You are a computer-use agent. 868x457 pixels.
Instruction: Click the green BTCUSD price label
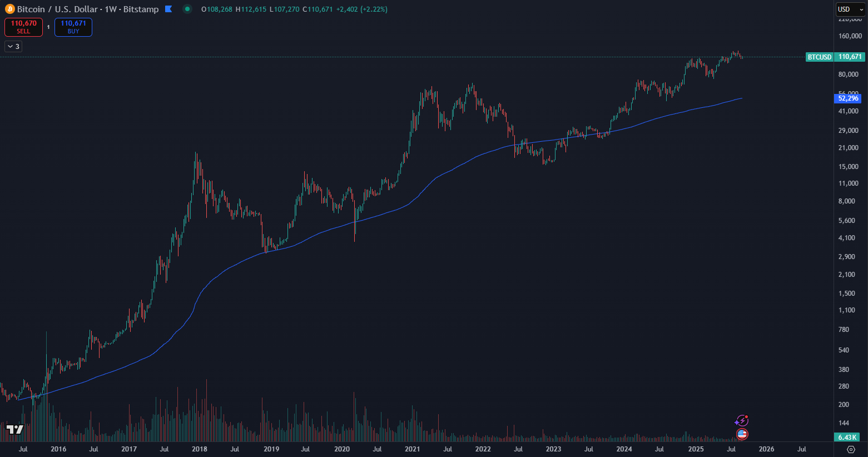coord(819,57)
